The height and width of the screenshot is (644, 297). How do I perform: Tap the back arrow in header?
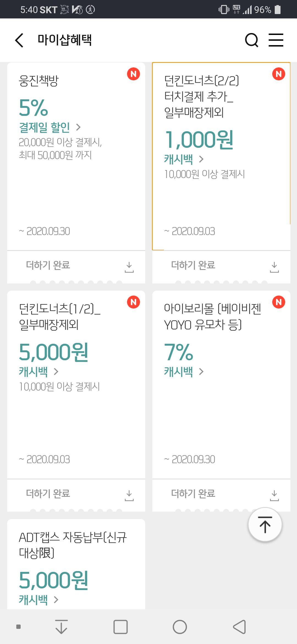19,40
